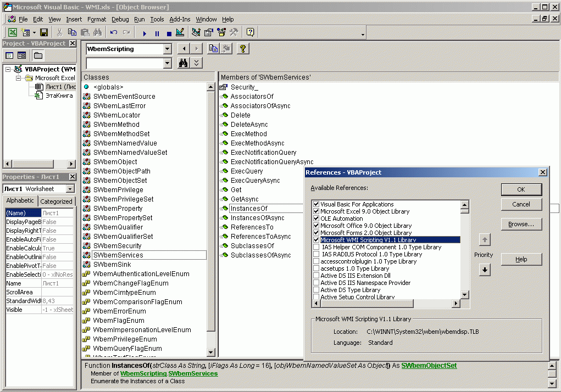Click the Cut scissors icon
Screen dimensions: 561x392
59,32
